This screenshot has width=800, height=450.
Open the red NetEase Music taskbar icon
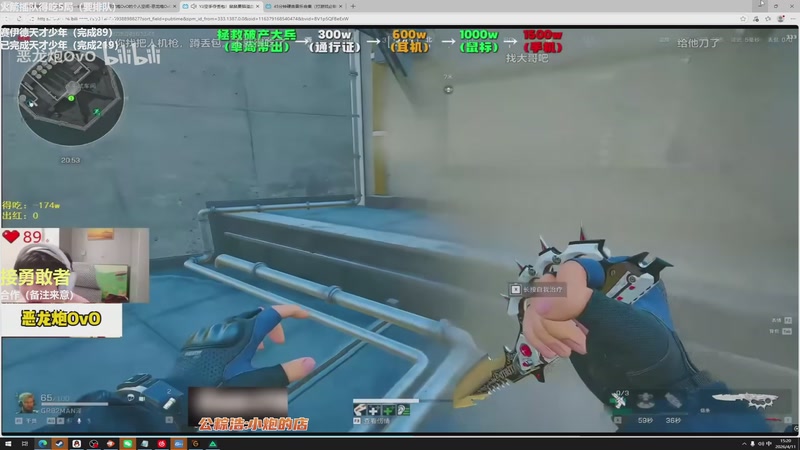[162, 444]
